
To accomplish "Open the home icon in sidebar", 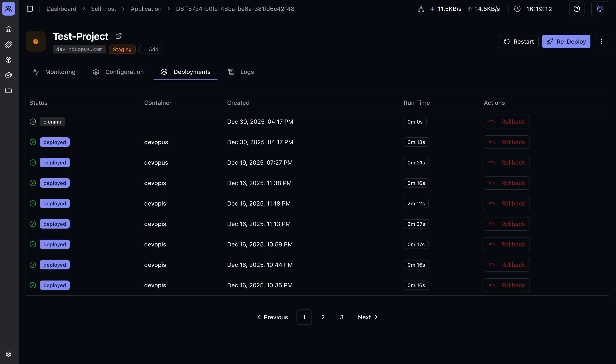I will point(9,29).
